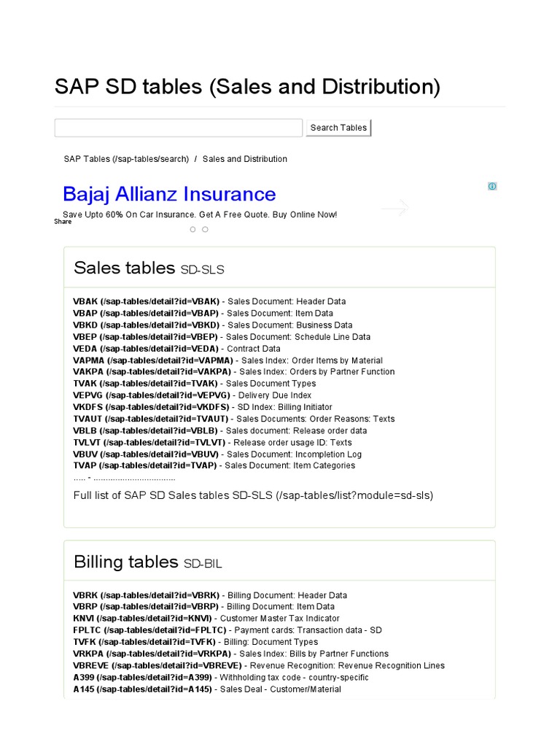Click the Sales and Distribution breadcrumb

click(x=245, y=159)
